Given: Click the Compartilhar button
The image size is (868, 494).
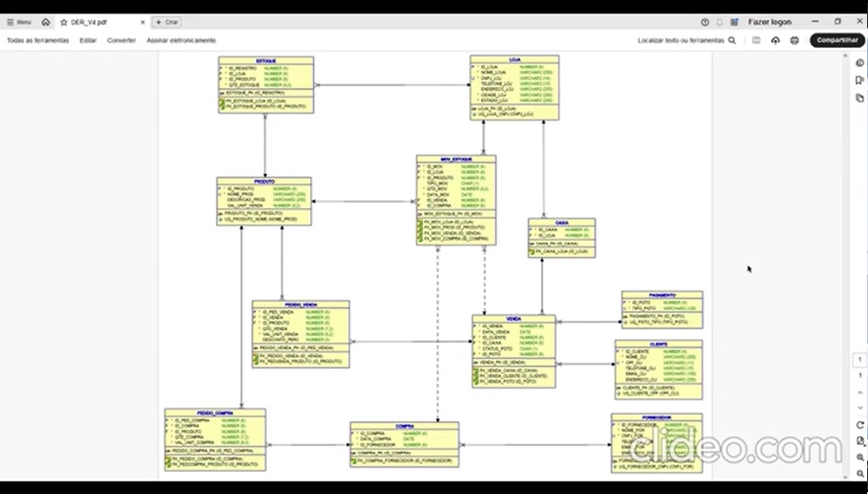Looking at the screenshot, I should (x=837, y=40).
